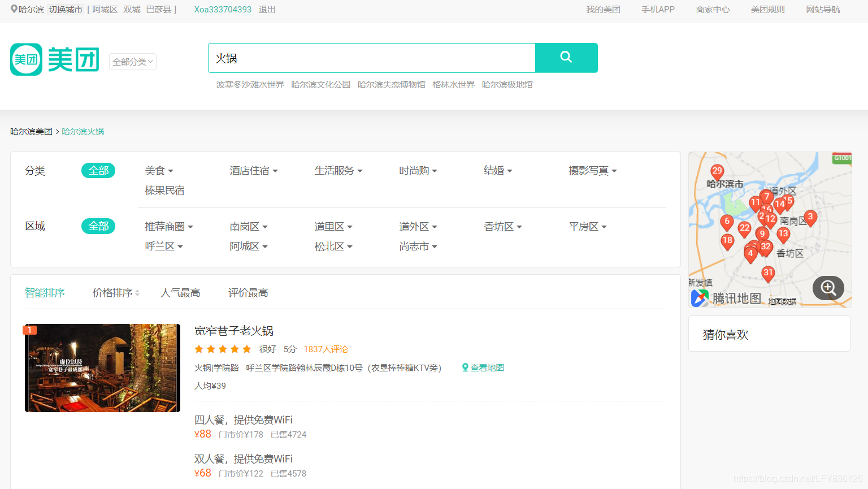
Task: Expand the 道外区 district dropdown
Action: click(x=418, y=227)
